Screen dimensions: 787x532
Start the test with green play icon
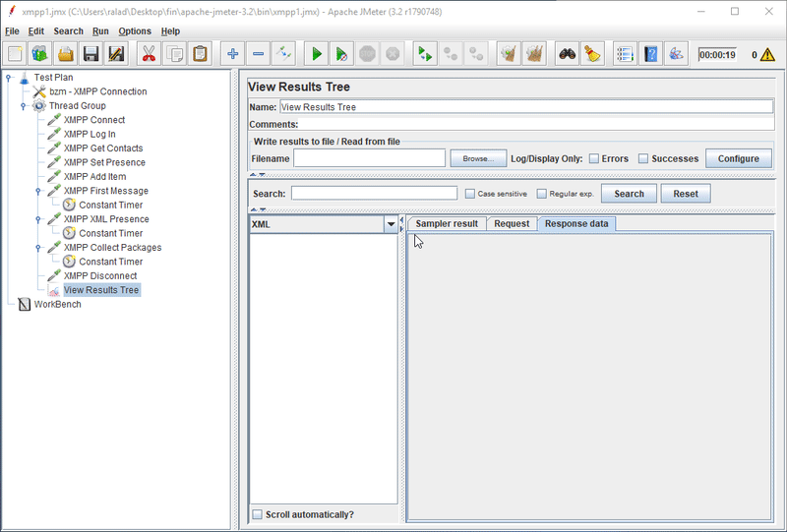pyautogui.click(x=316, y=54)
